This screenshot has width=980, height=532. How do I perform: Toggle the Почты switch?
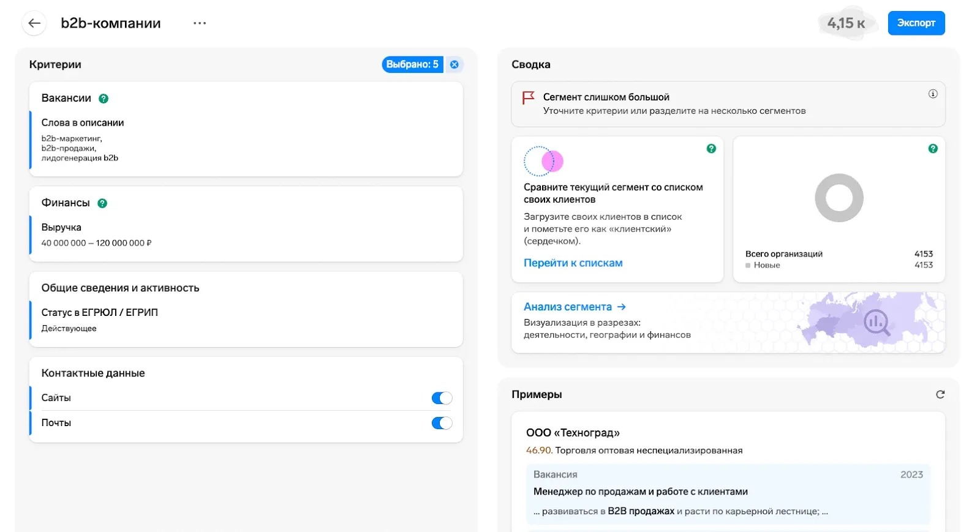coord(442,423)
